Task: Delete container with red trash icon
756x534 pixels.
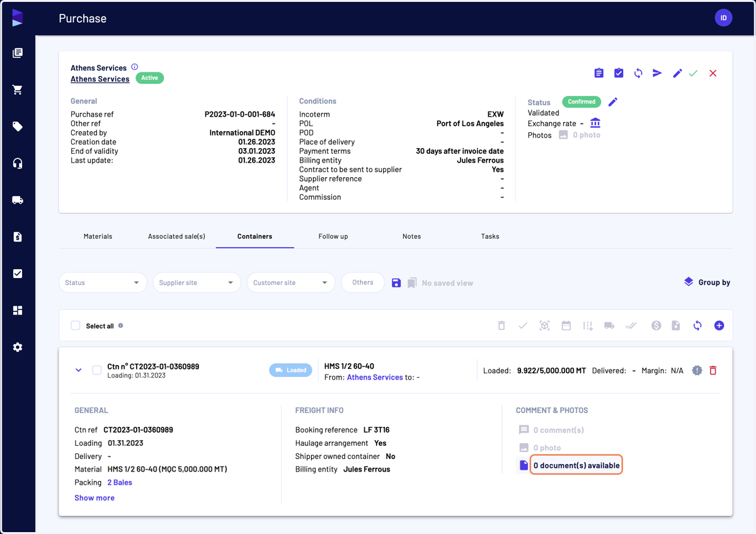Action: coord(713,370)
